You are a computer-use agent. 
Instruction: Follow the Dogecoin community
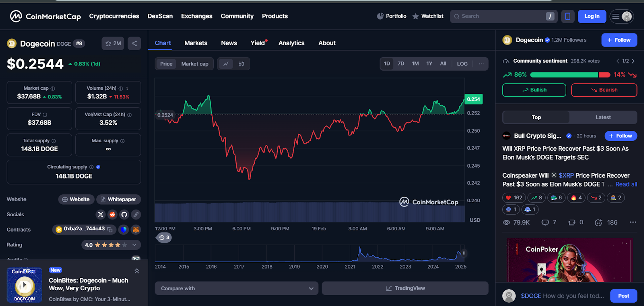click(x=619, y=40)
